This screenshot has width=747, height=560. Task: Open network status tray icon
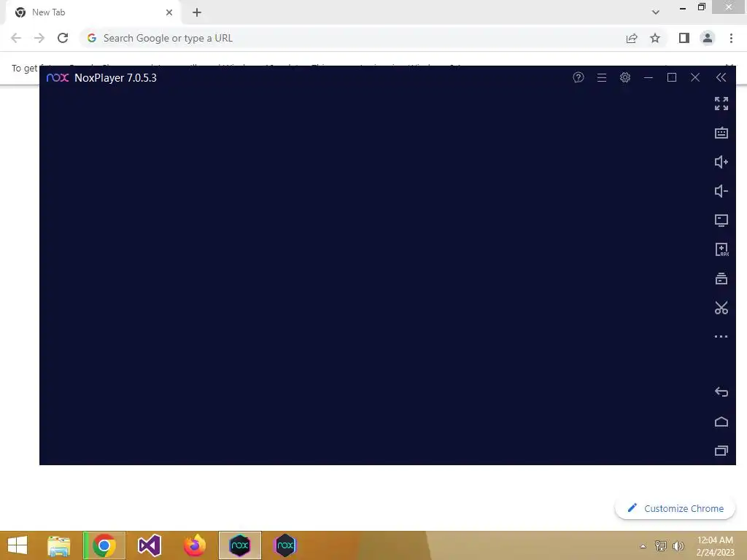tap(661, 545)
